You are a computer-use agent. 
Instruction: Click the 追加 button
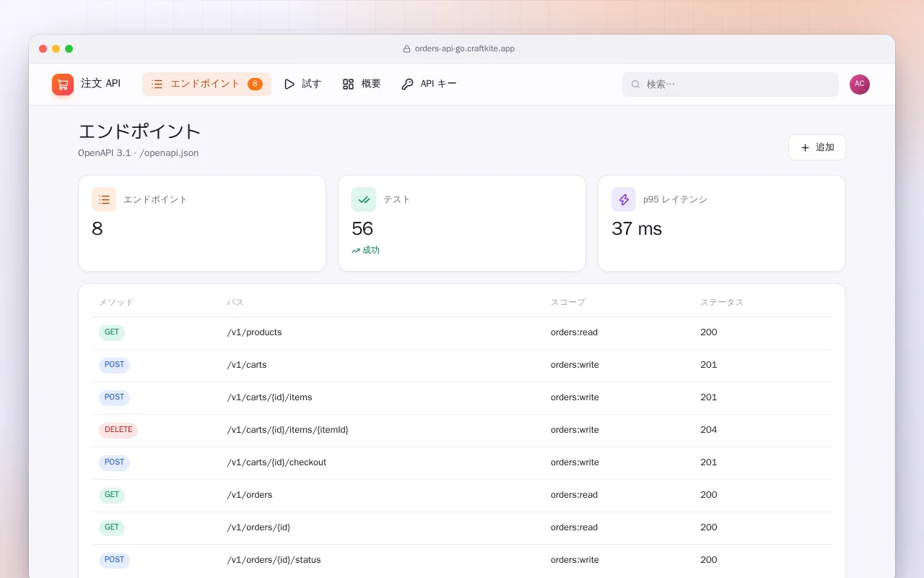(x=817, y=147)
